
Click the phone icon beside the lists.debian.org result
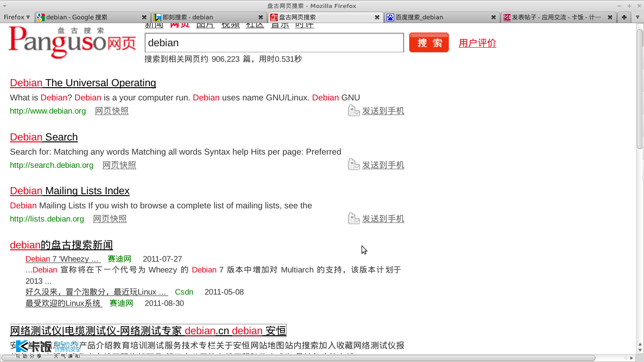tap(354, 218)
